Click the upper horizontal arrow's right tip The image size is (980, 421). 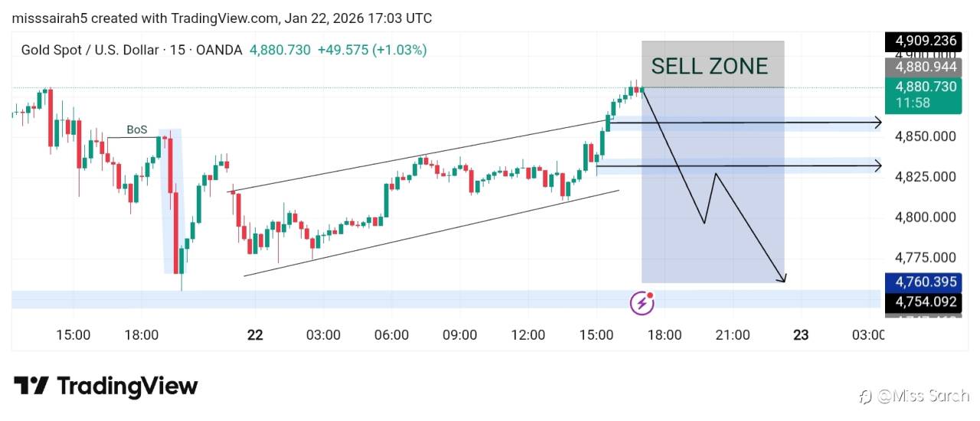[x=879, y=122]
